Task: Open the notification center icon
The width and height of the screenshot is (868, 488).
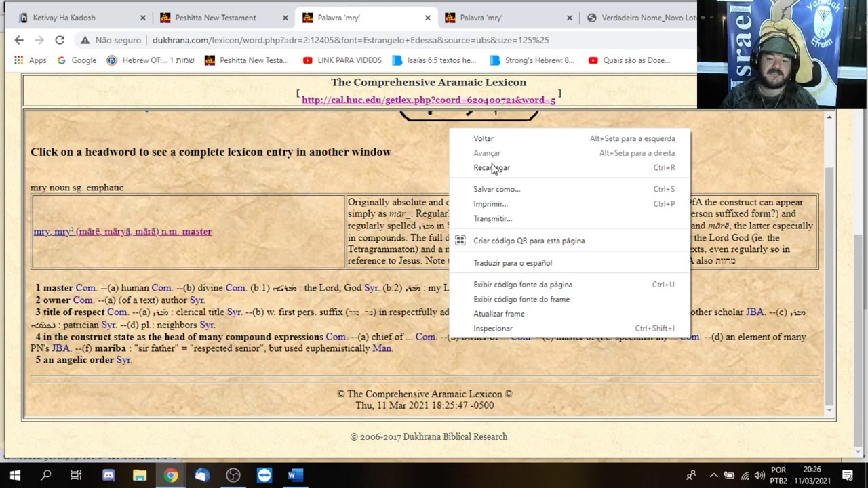Action: pyautogui.click(x=847, y=475)
